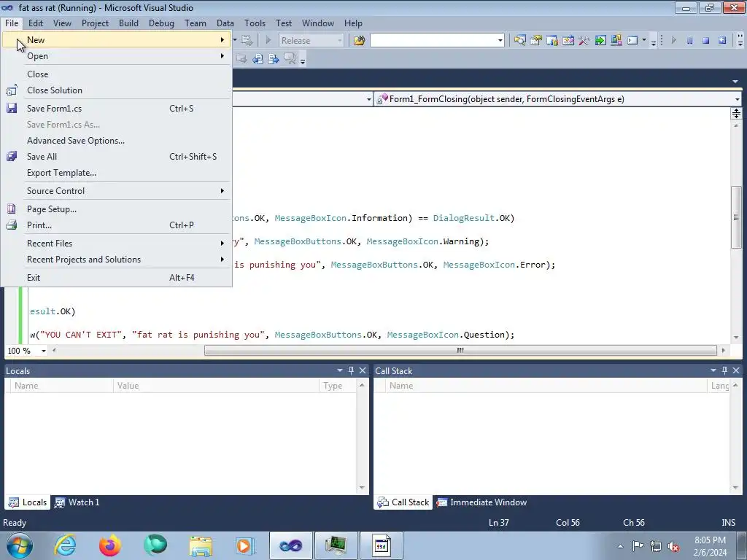
Task: Open Extension Manager toolbar icon
Action: (x=616, y=41)
